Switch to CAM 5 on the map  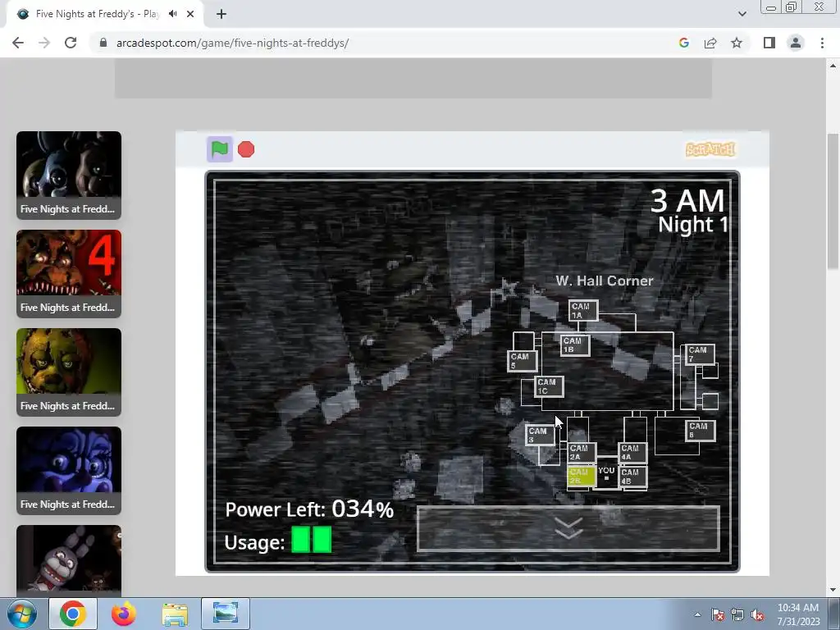pos(522,361)
